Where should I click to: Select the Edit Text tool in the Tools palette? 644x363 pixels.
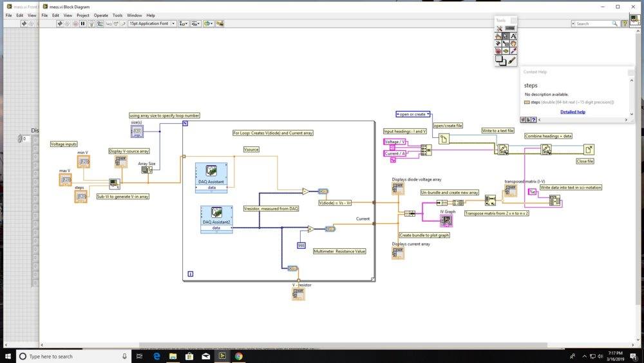point(513,36)
